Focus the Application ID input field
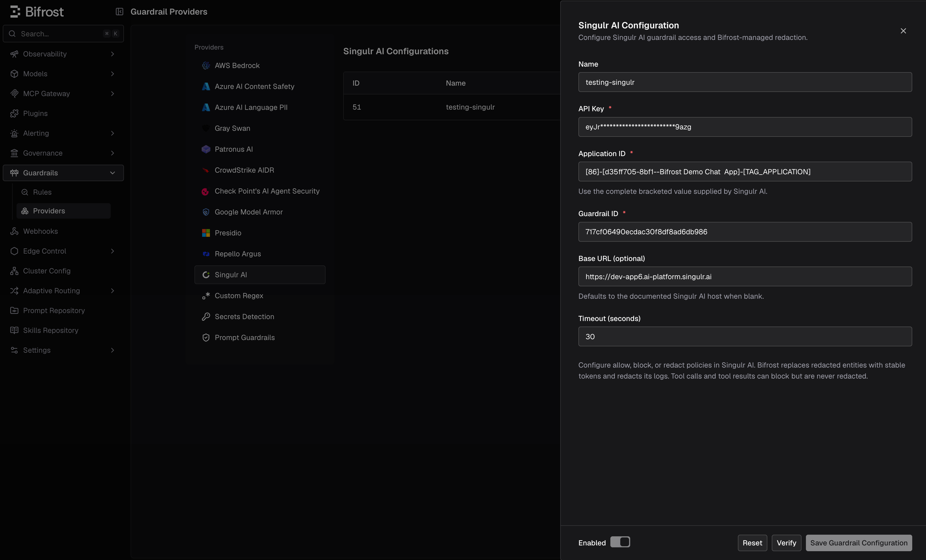The image size is (926, 560). 745,172
